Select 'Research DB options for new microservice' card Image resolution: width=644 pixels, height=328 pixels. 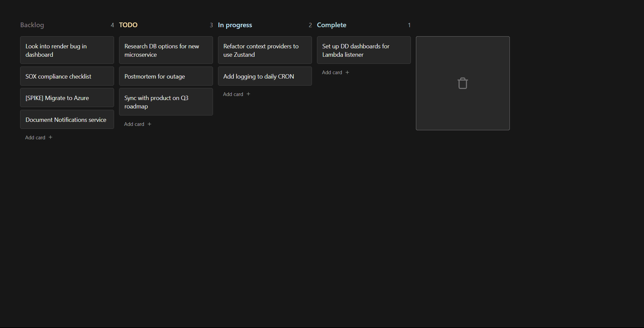click(x=166, y=50)
